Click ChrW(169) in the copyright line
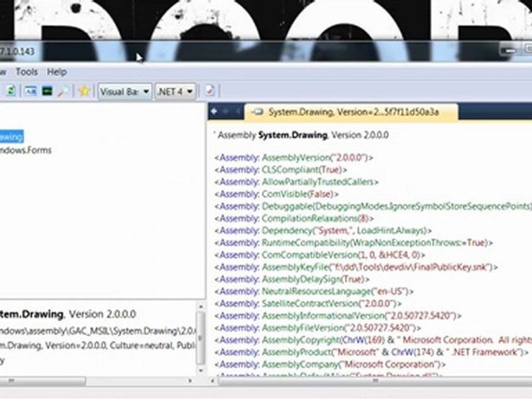 pos(364,340)
